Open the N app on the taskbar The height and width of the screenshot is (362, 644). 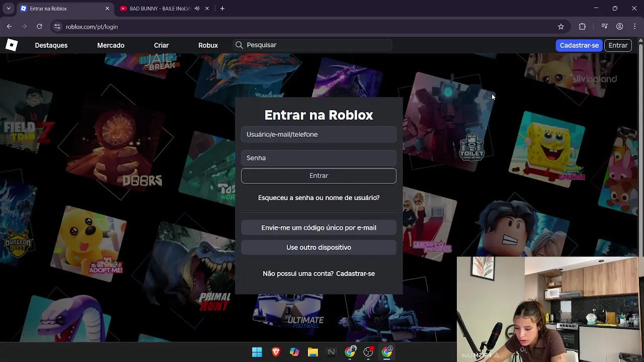tap(331, 352)
